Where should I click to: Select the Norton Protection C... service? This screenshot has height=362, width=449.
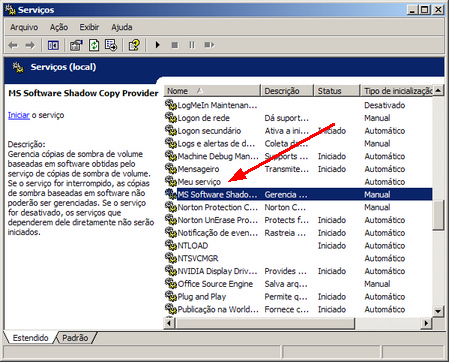(218, 207)
